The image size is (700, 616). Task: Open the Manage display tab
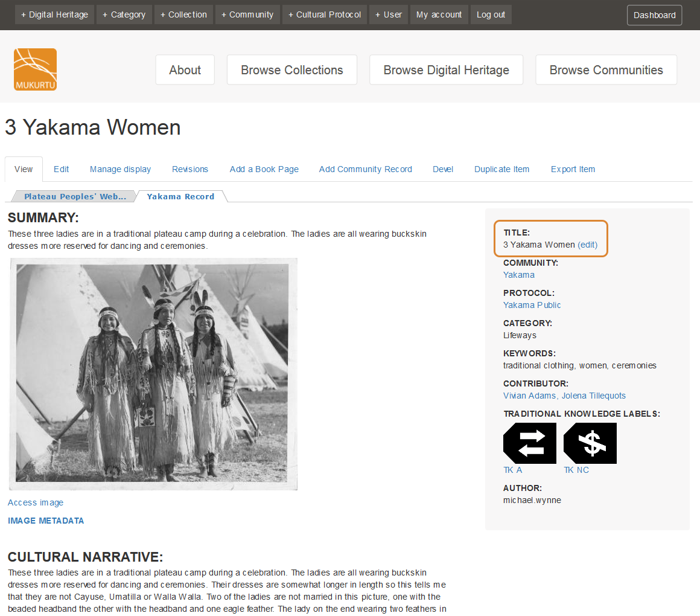click(121, 169)
